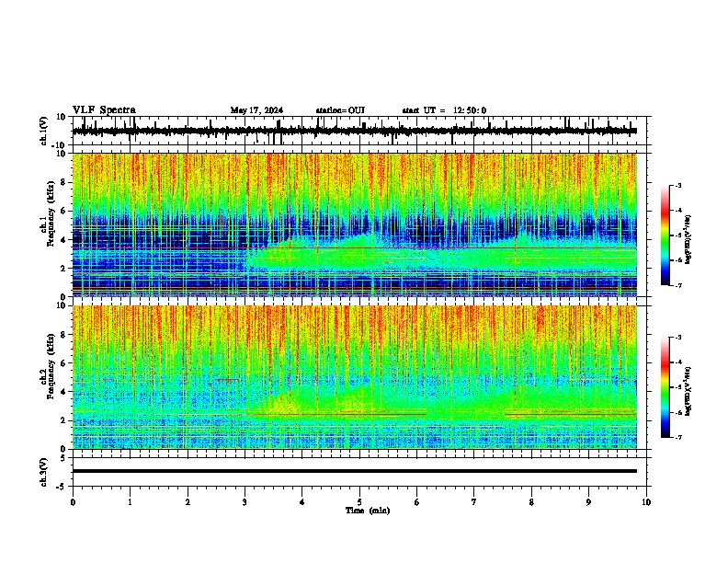Click the "-5" tick on ch.3(V) axis
The width and height of the screenshot is (728, 563).
62,487
